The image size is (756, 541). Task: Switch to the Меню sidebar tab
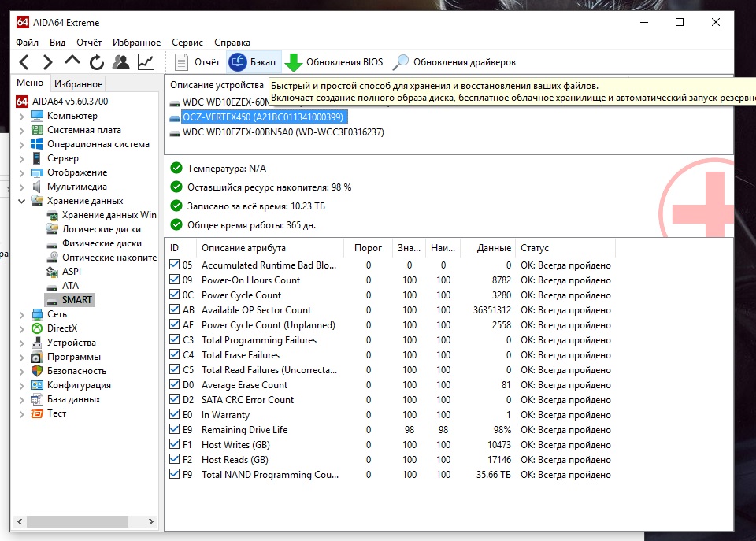coord(30,83)
